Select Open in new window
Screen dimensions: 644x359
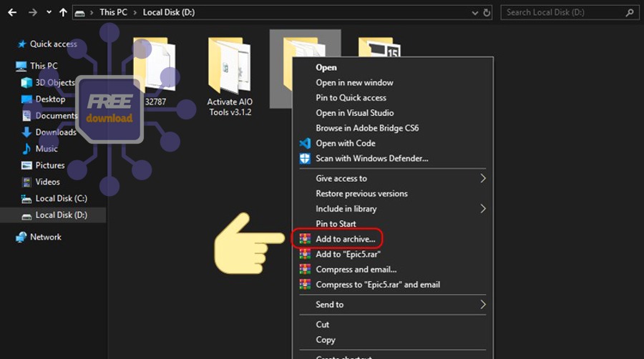tap(354, 83)
